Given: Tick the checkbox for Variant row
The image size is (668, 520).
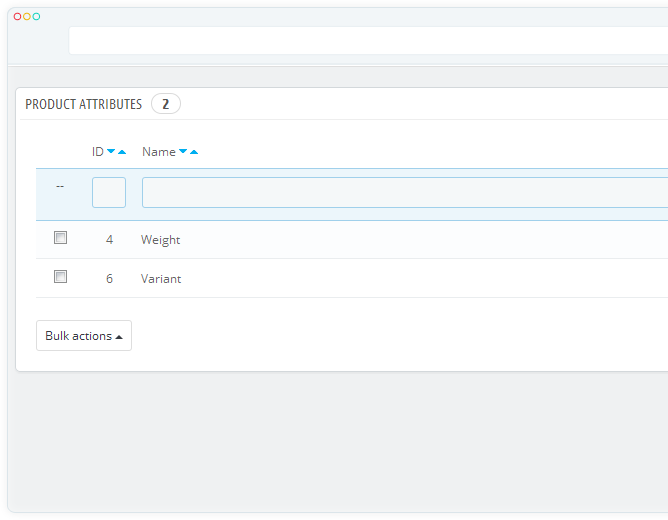Looking at the screenshot, I should [x=60, y=277].
